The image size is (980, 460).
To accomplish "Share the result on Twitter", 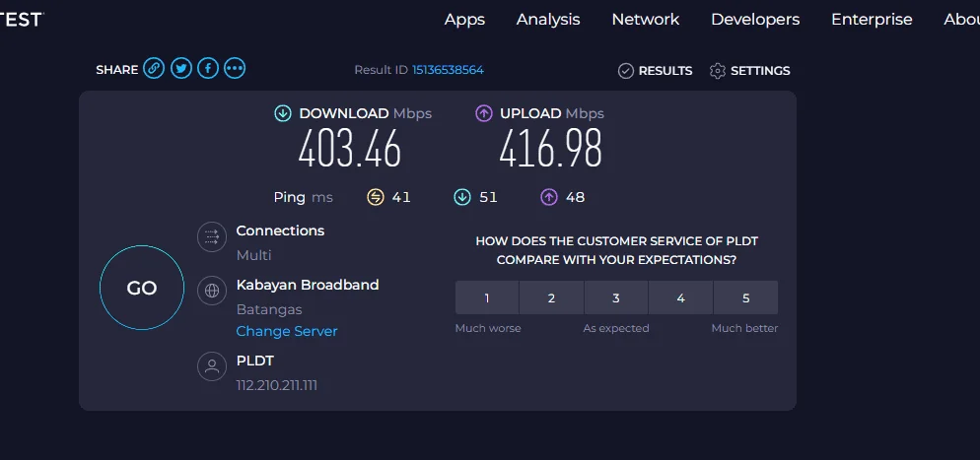I will pyautogui.click(x=180, y=68).
